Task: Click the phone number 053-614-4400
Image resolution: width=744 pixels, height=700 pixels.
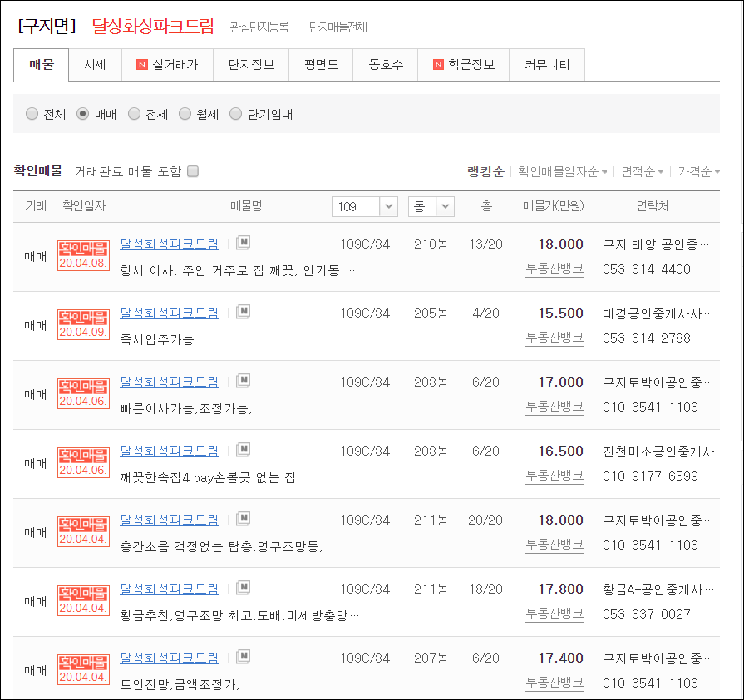Action: click(646, 269)
